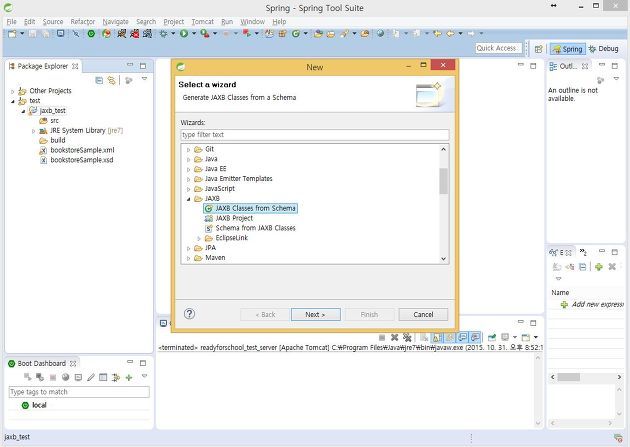Expand the Git wizard folder
Image resolution: width=630 pixels, height=447 pixels.
[188, 149]
